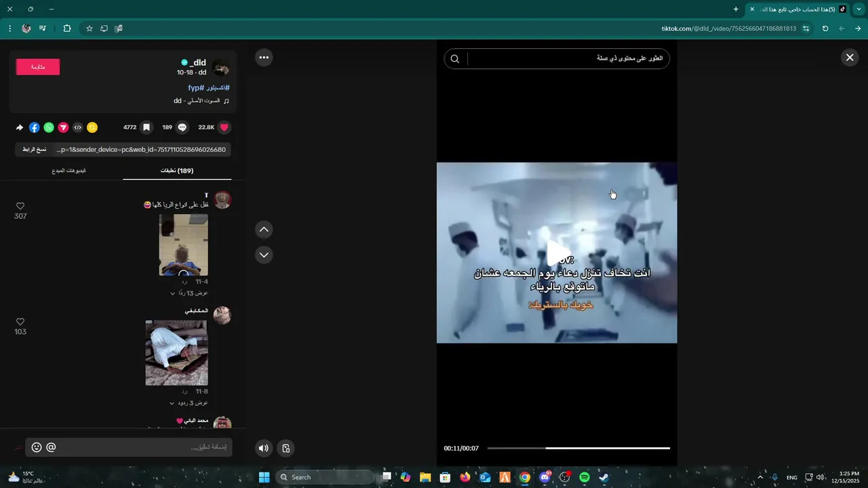Reload the page
Screen dimensions: 868x488
tap(825, 28)
